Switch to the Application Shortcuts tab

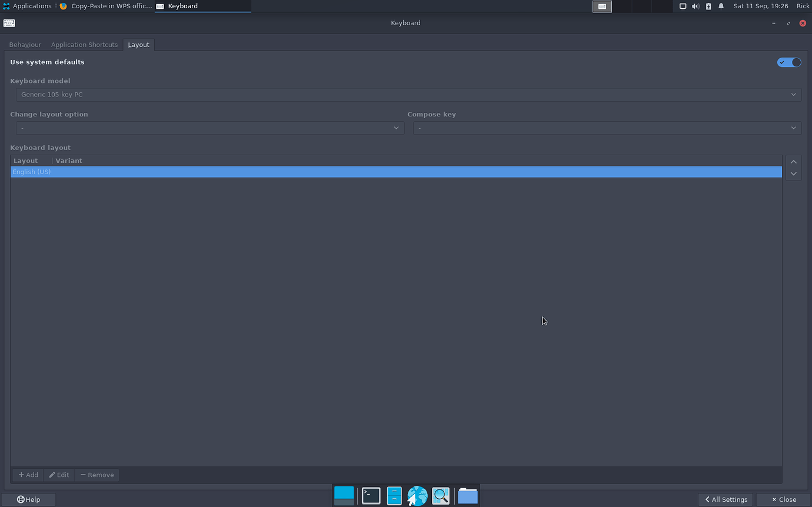(84, 45)
